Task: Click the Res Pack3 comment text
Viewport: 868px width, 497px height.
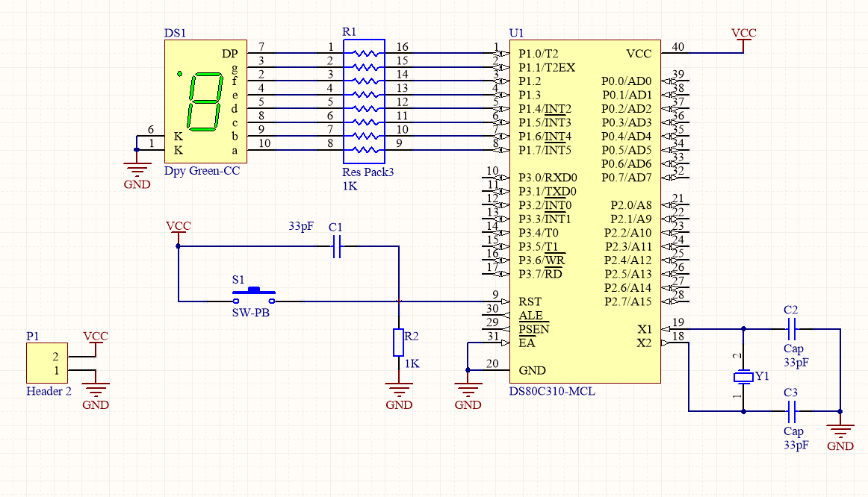Action: click(x=368, y=172)
